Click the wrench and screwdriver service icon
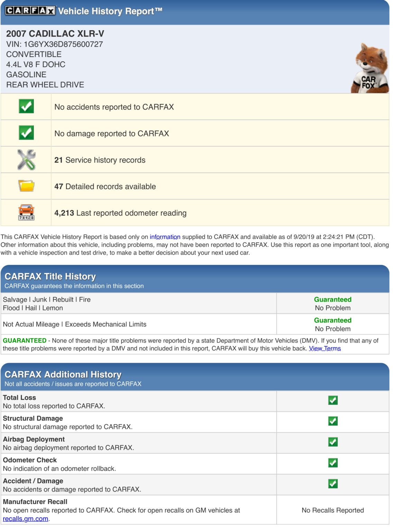394x532 pixels. [x=26, y=160]
